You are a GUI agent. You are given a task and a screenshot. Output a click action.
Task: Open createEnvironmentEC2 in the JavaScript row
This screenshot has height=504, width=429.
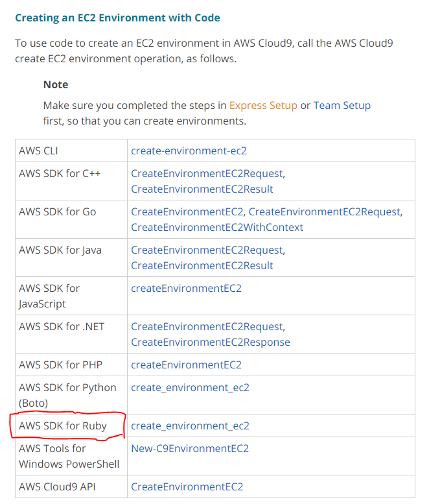tap(186, 288)
